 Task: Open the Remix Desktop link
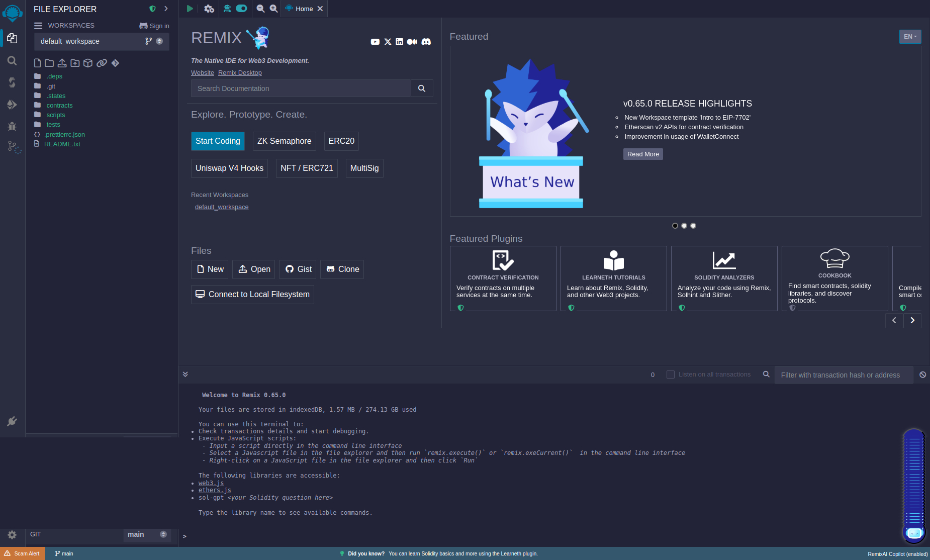[x=240, y=73]
